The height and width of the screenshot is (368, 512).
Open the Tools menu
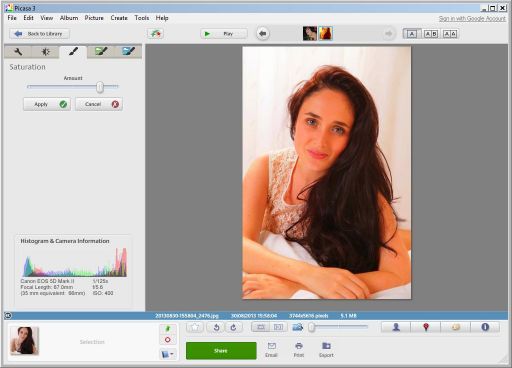142,18
